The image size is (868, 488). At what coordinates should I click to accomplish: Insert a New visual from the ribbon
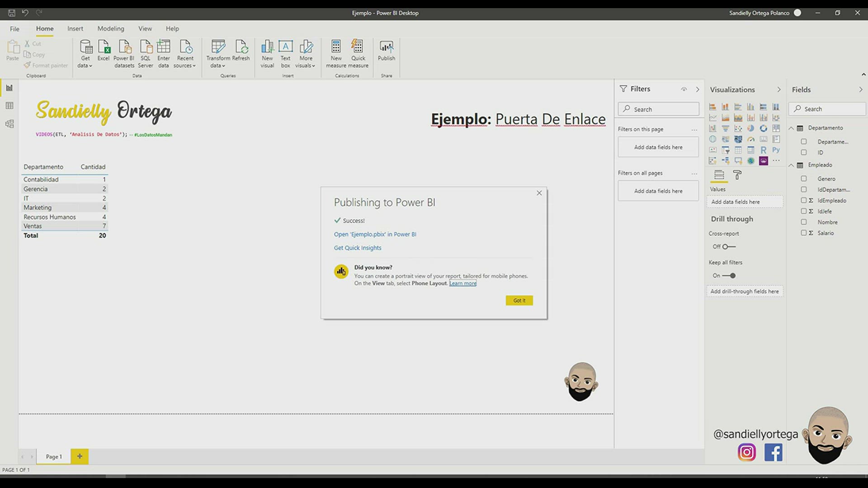[x=267, y=54]
